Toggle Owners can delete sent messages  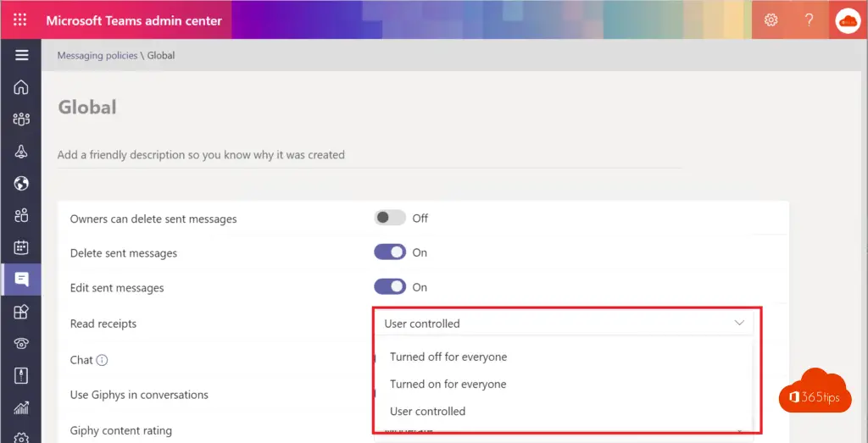tap(390, 218)
